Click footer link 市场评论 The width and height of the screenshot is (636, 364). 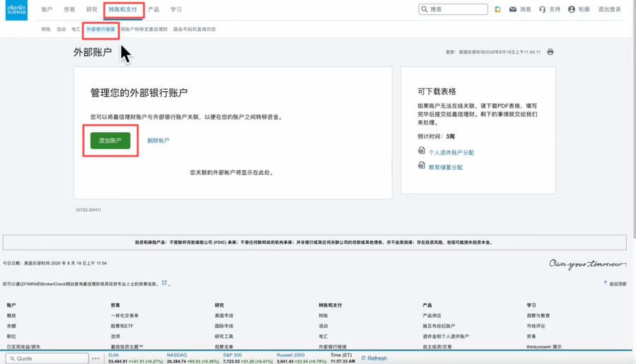(x=536, y=326)
